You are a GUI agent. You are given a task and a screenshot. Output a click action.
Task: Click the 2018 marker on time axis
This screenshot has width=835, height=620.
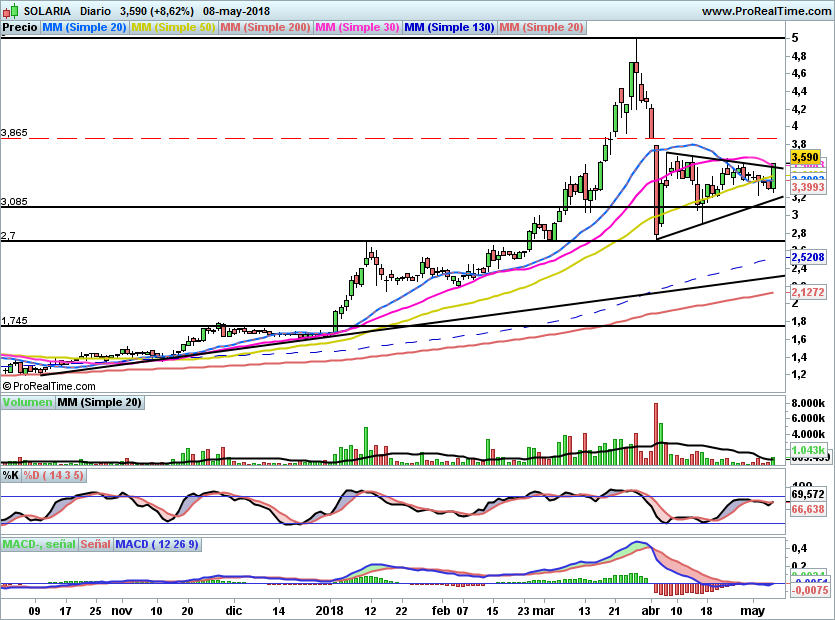pos(329,610)
